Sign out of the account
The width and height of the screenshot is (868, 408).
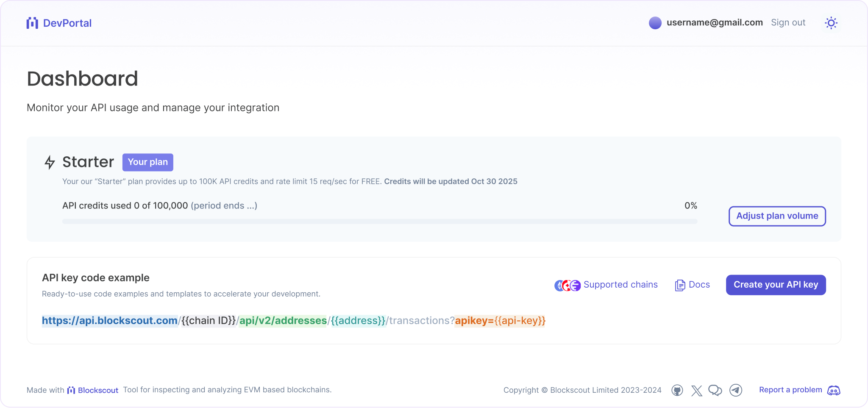[788, 22]
